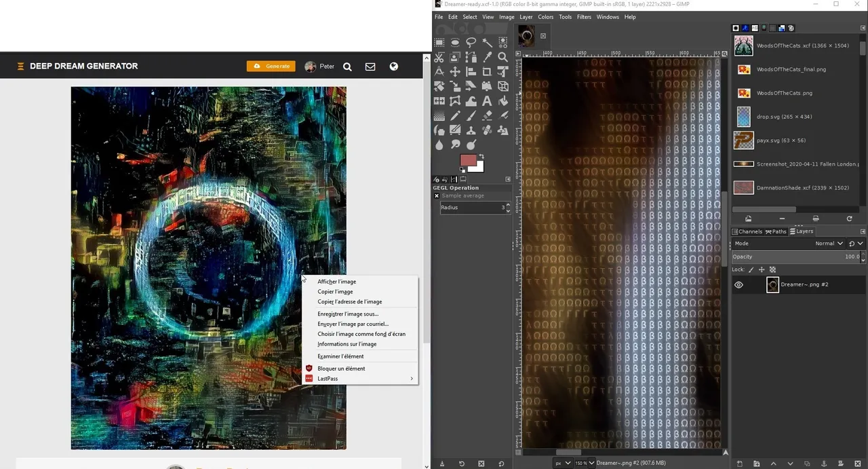Choose the Pencil tool
Image resolution: width=868 pixels, height=469 pixels.
tap(455, 115)
